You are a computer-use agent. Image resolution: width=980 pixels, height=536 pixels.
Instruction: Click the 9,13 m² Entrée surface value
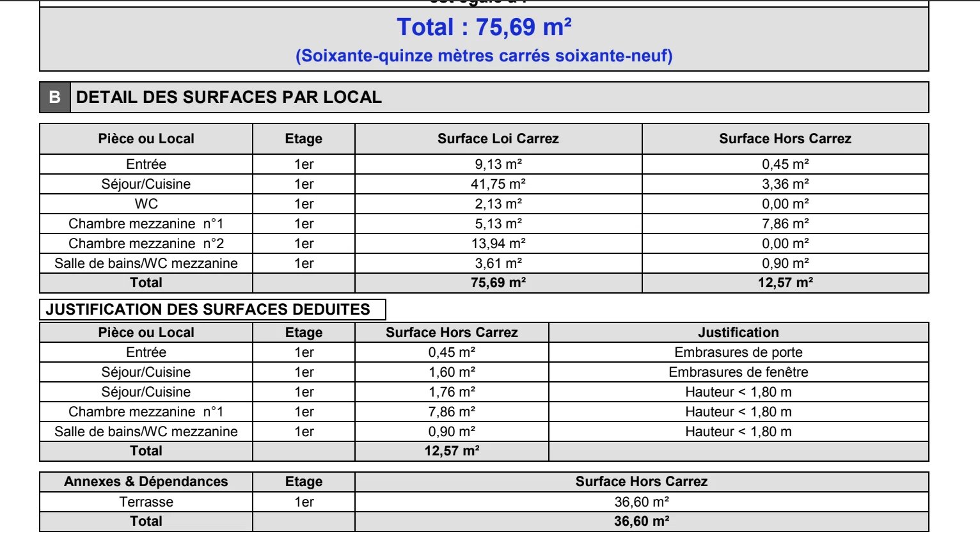point(498,164)
